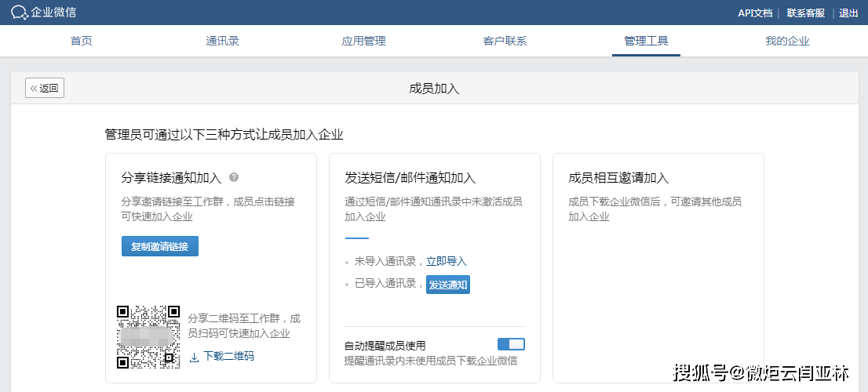Open the 应用管理 tab
The image size is (868, 392).
pos(363,41)
